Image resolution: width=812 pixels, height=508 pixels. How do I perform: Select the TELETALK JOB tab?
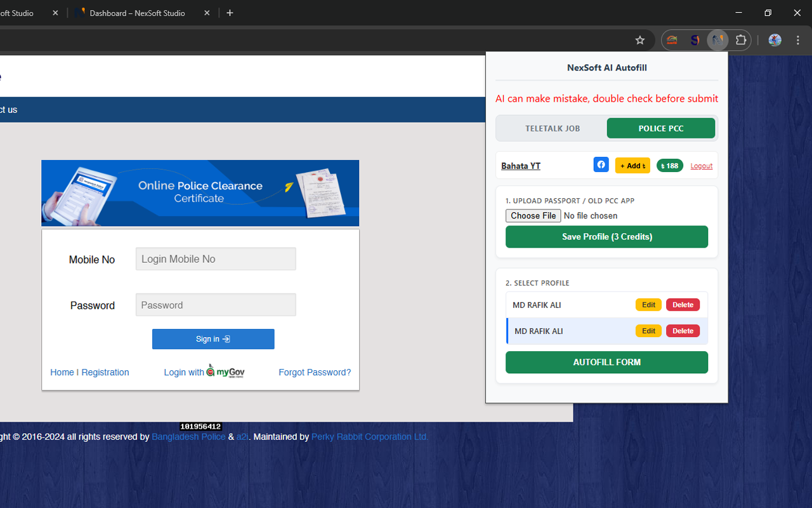click(x=553, y=128)
